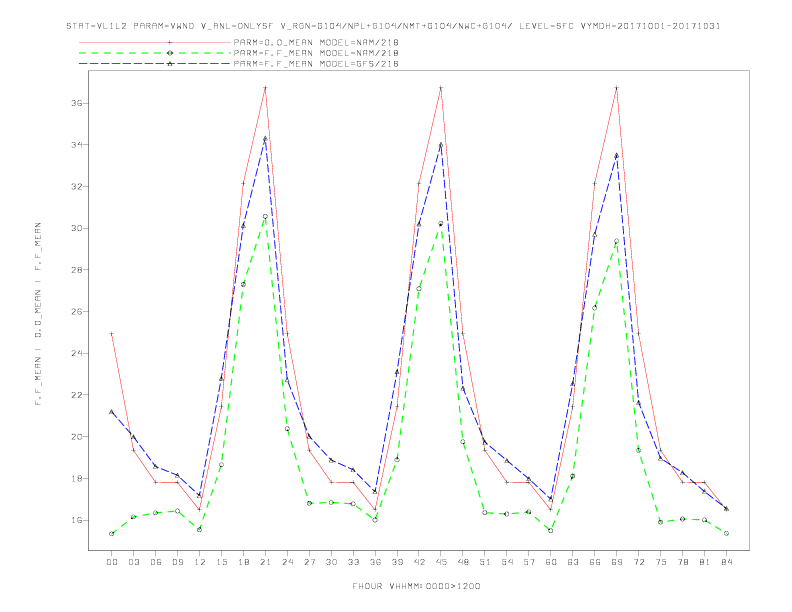Click y-axis tick label 32
This screenshot has width=792, height=612.
(x=77, y=186)
